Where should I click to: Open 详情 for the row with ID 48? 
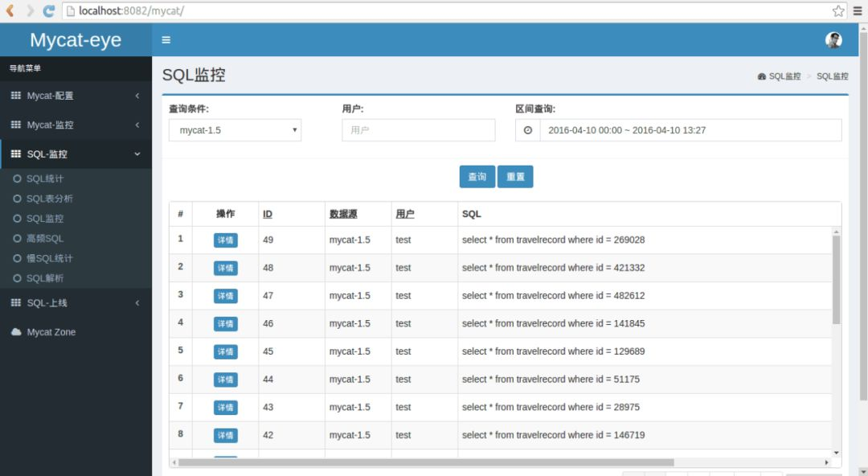[x=225, y=269]
